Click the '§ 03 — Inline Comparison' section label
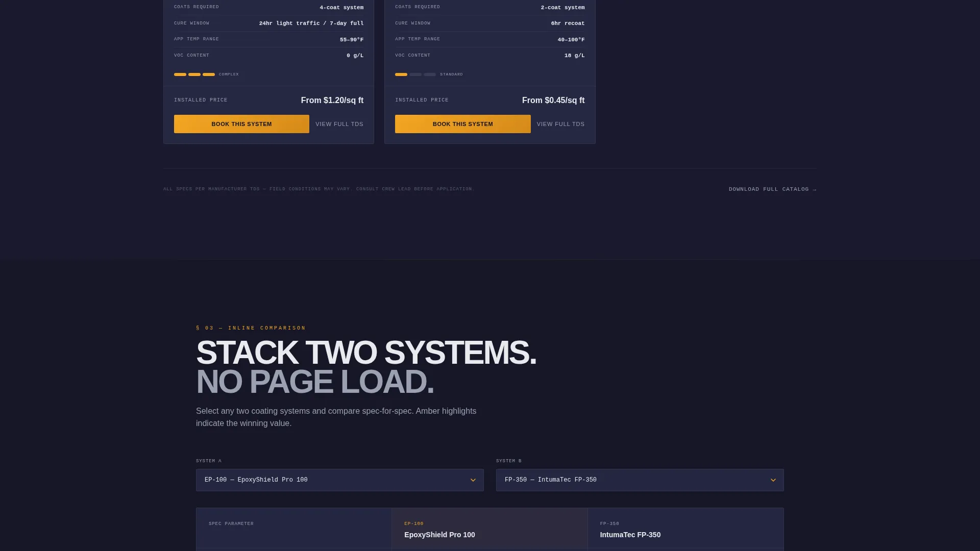The image size is (980, 551). (x=251, y=328)
